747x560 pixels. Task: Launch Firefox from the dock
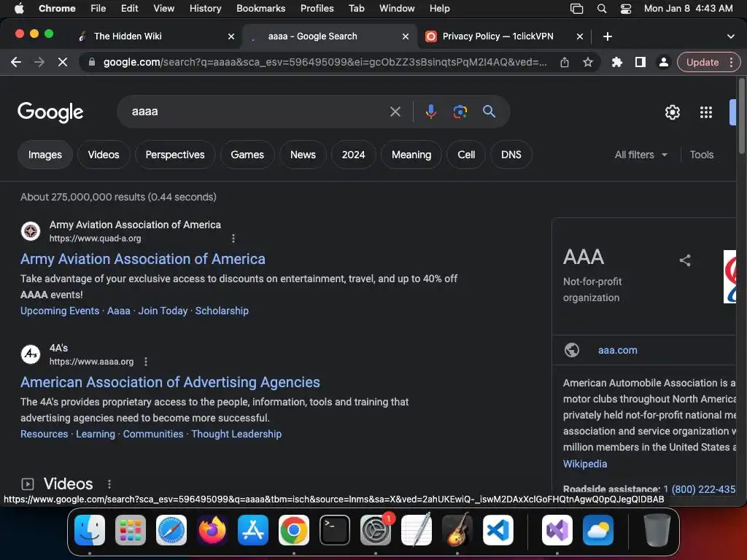(x=212, y=530)
